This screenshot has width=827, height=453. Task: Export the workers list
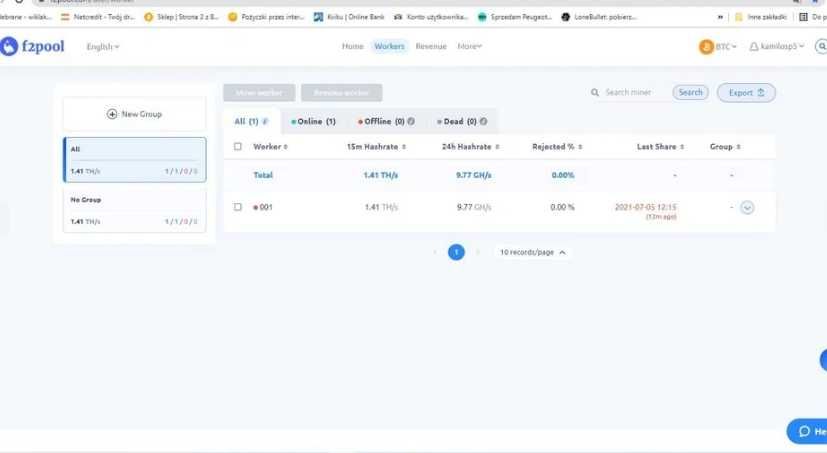pos(746,93)
